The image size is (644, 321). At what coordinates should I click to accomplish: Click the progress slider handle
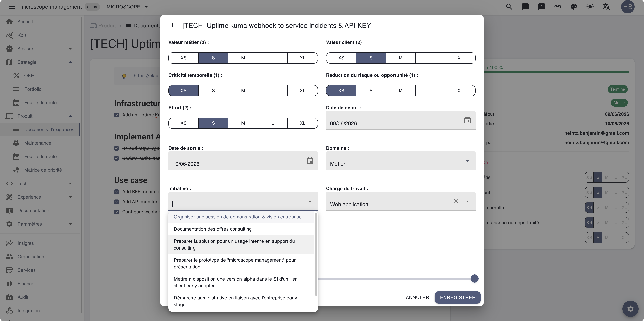474,279
